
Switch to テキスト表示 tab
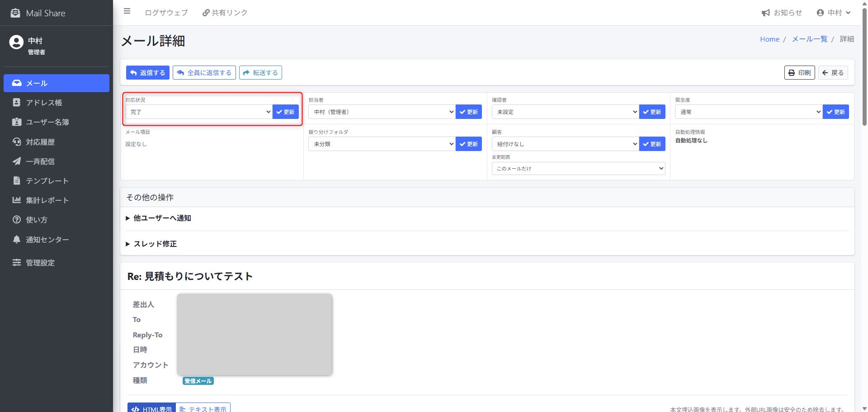pyautogui.click(x=203, y=408)
